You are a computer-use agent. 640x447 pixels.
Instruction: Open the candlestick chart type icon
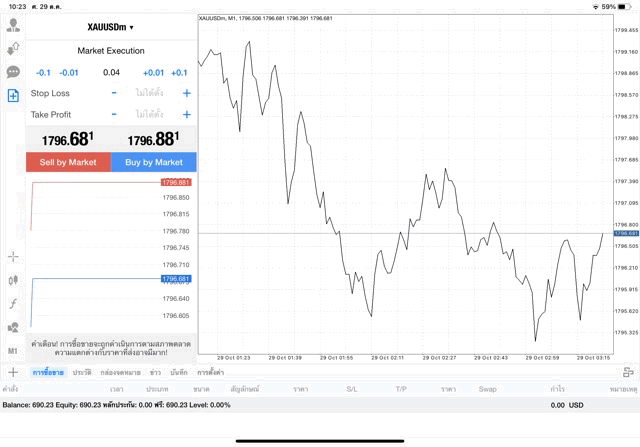click(13, 281)
